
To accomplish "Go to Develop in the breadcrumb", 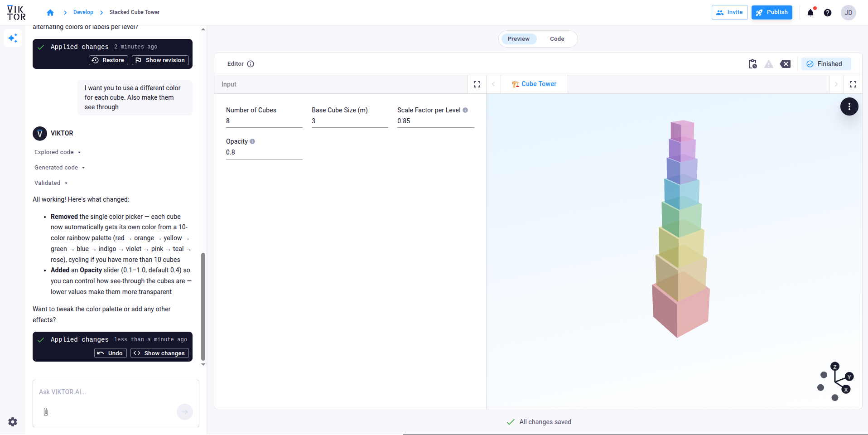I will 83,12.
